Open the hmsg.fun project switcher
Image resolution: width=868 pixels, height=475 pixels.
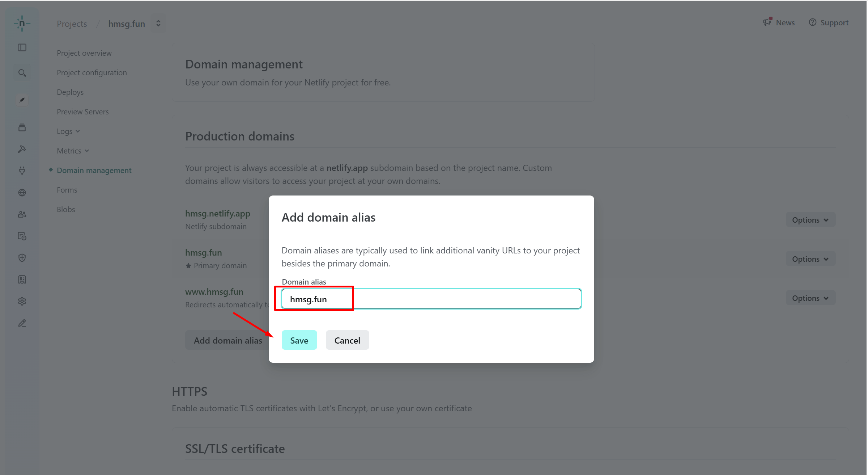point(158,24)
